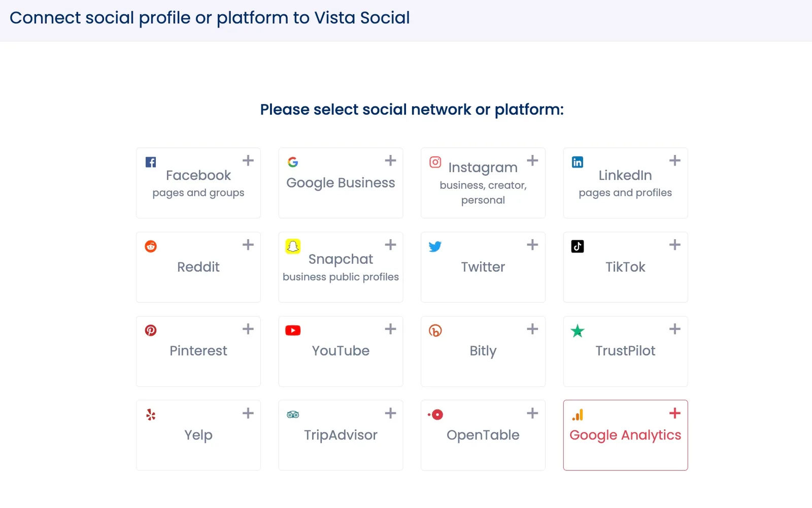Click the LinkedIn icon
812x508 pixels.
coord(578,162)
